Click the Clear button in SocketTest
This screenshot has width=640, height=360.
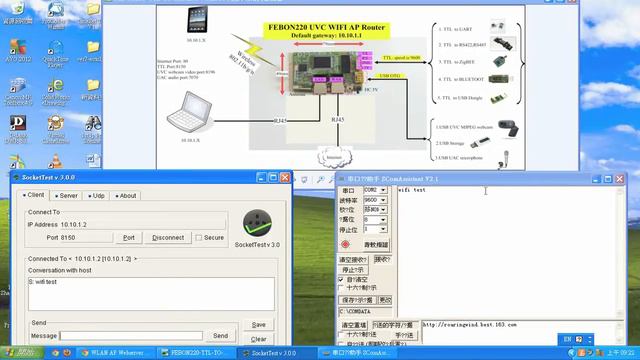point(258,339)
